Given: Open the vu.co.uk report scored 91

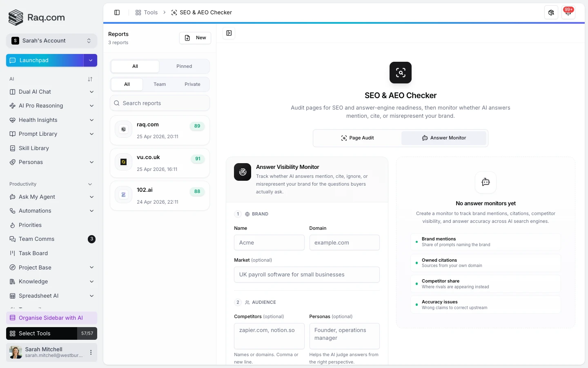Looking at the screenshot, I should tap(160, 163).
